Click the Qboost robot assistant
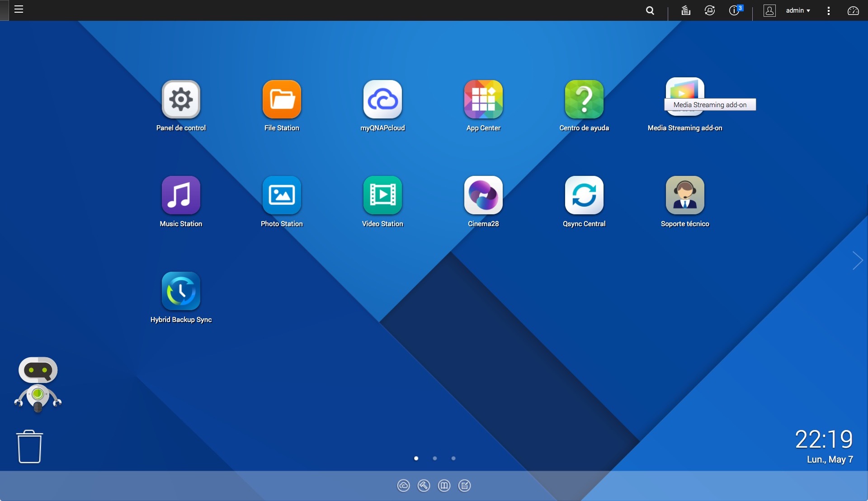The image size is (868, 501). tap(38, 384)
